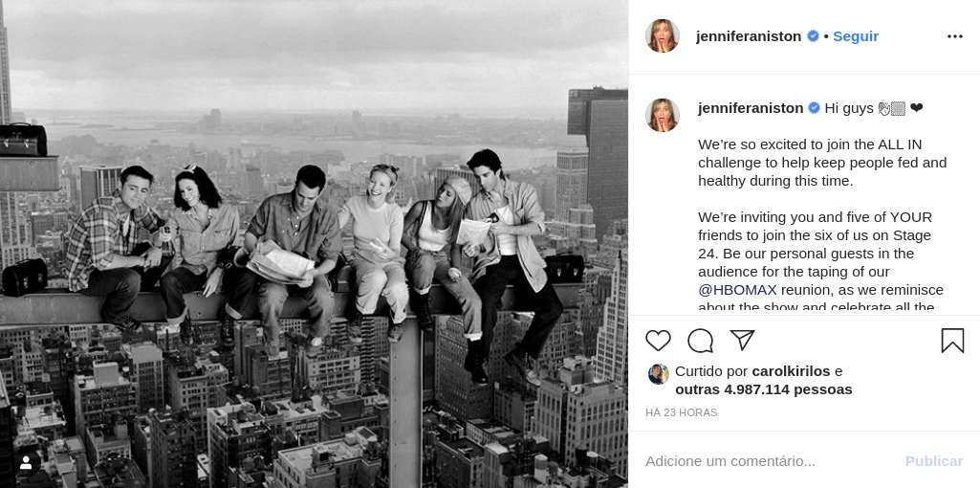
Task: Open comments via speech bubble icon
Action: click(700, 341)
